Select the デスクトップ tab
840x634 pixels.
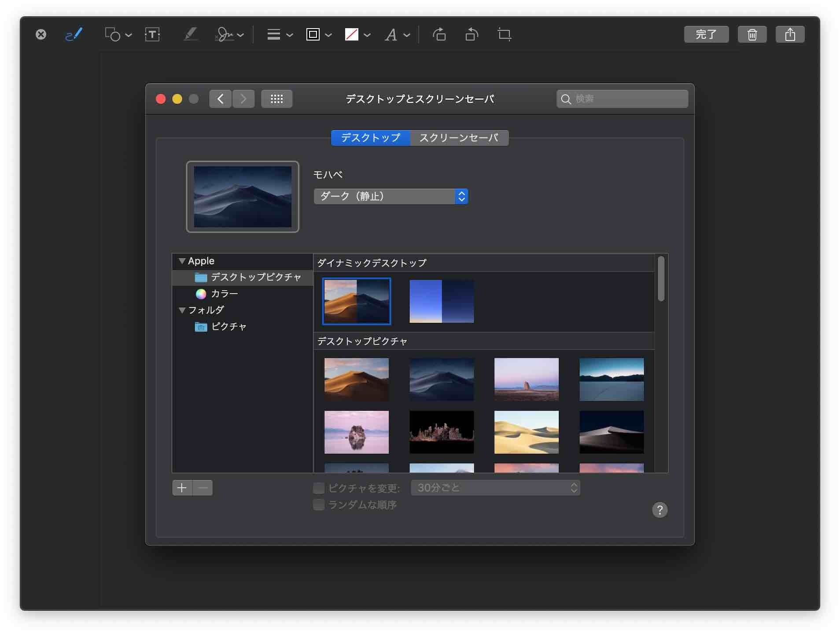click(371, 138)
